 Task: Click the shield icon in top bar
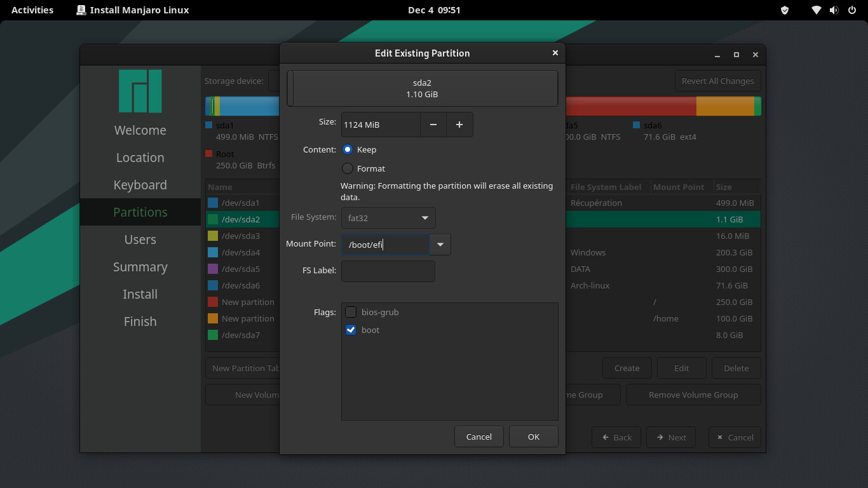tap(785, 10)
